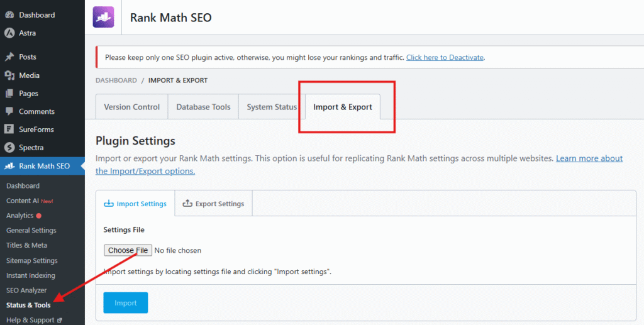This screenshot has height=325, width=644.
Task: Switch to the Export Settings tab
Action: (214, 204)
